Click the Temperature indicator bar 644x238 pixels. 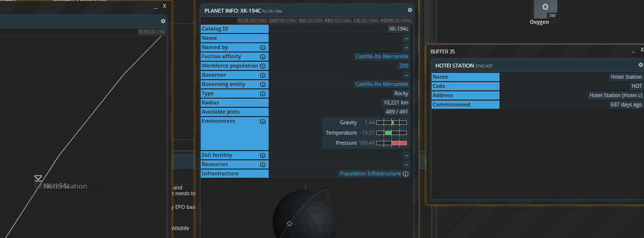click(x=391, y=133)
